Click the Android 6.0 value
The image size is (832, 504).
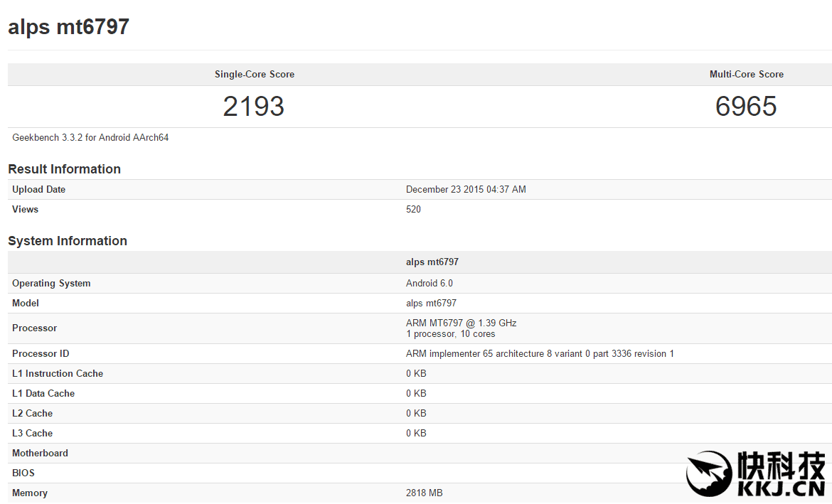429,284
